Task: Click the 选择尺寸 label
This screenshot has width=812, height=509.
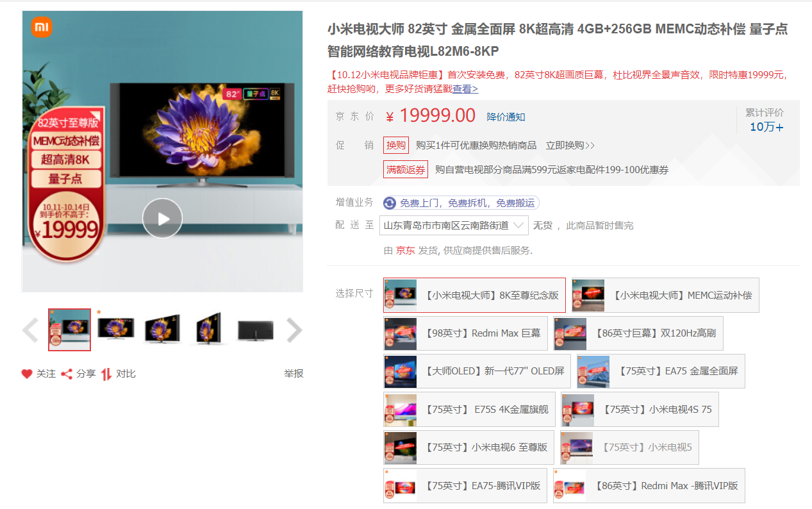Action: (354, 294)
